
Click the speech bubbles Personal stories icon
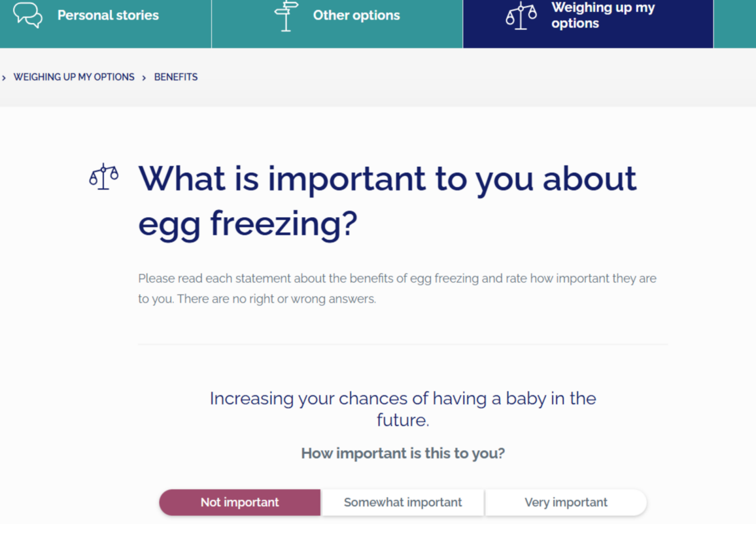27,15
